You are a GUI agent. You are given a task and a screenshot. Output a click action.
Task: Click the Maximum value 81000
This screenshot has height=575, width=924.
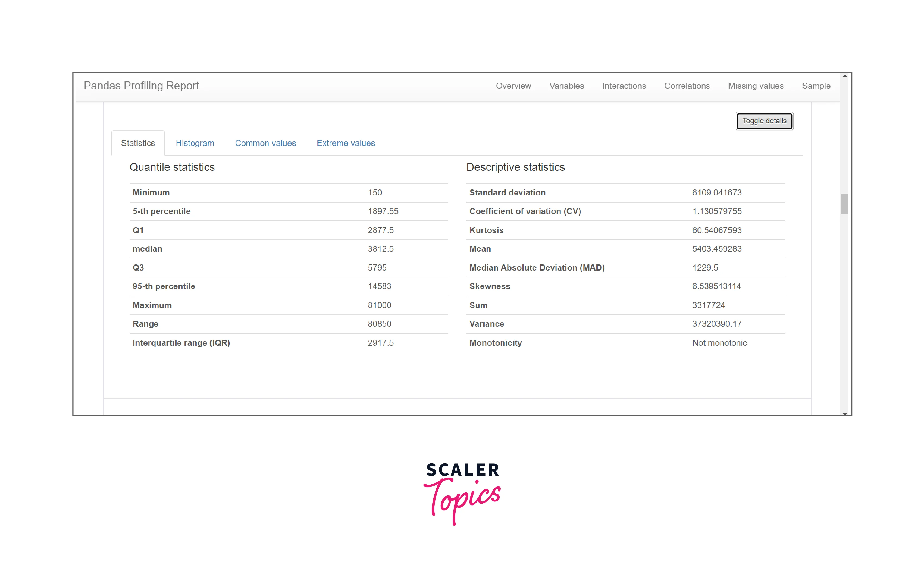point(379,305)
